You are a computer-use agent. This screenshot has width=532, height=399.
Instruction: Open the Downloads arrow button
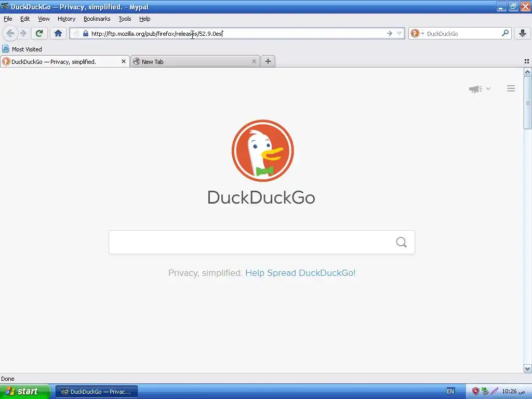[523, 33]
